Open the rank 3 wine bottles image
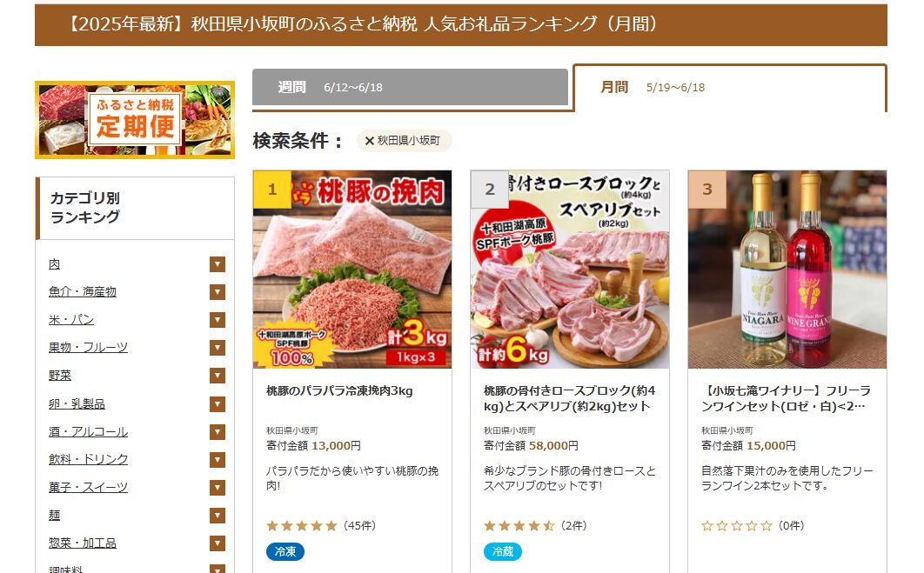The image size is (924, 573). [x=787, y=270]
